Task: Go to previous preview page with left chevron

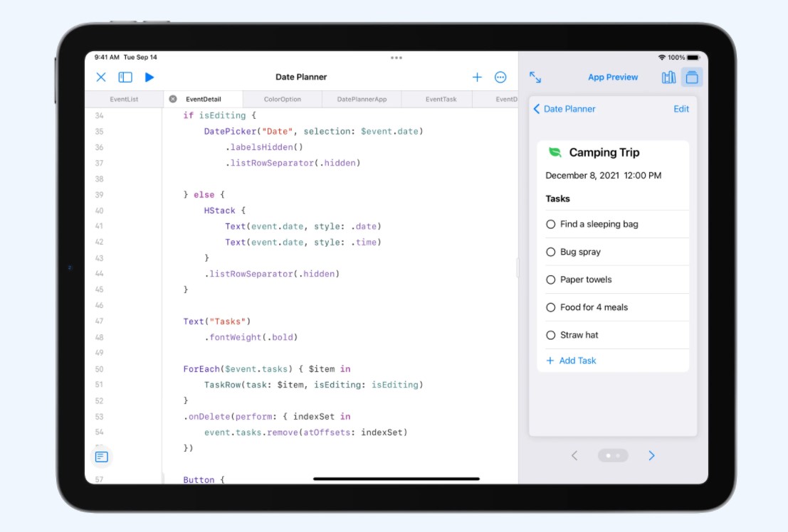Action: [575, 455]
